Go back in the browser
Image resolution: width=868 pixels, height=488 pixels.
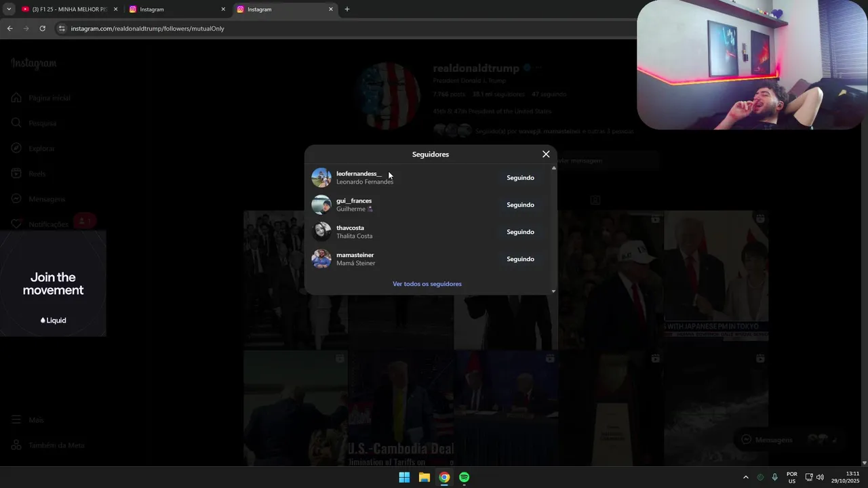pyautogui.click(x=9, y=28)
